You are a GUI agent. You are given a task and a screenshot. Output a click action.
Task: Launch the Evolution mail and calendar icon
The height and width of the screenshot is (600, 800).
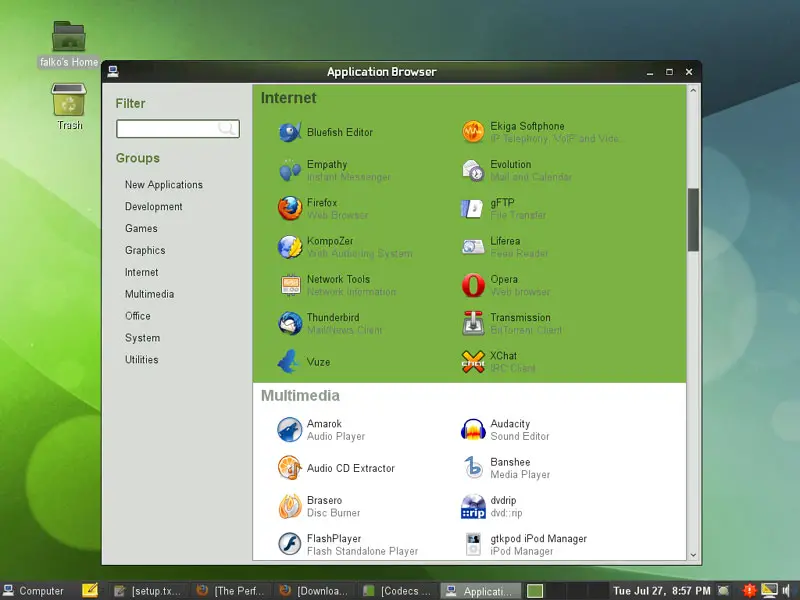(473, 170)
